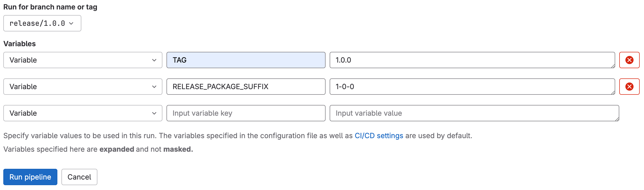Open the release/1.0.0 branch dropdown

42,23
